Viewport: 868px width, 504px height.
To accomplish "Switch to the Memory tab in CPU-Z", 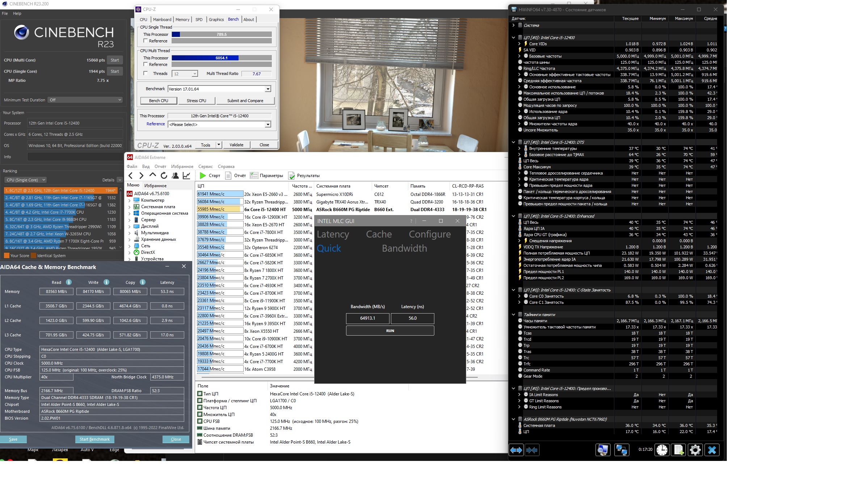I will [182, 20].
